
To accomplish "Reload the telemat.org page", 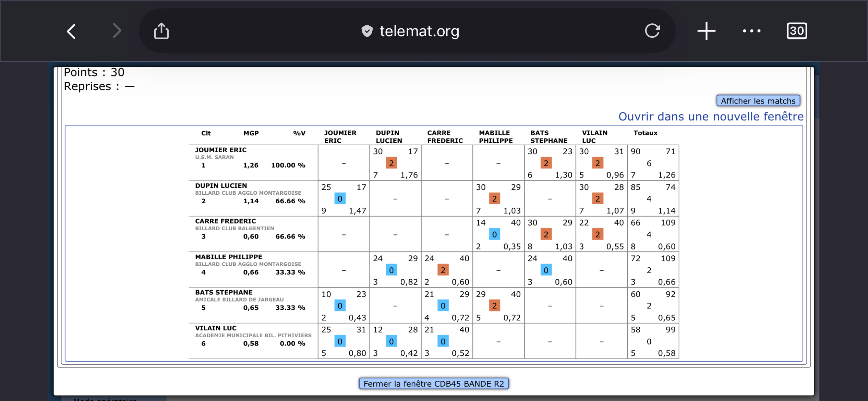I will [x=652, y=31].
